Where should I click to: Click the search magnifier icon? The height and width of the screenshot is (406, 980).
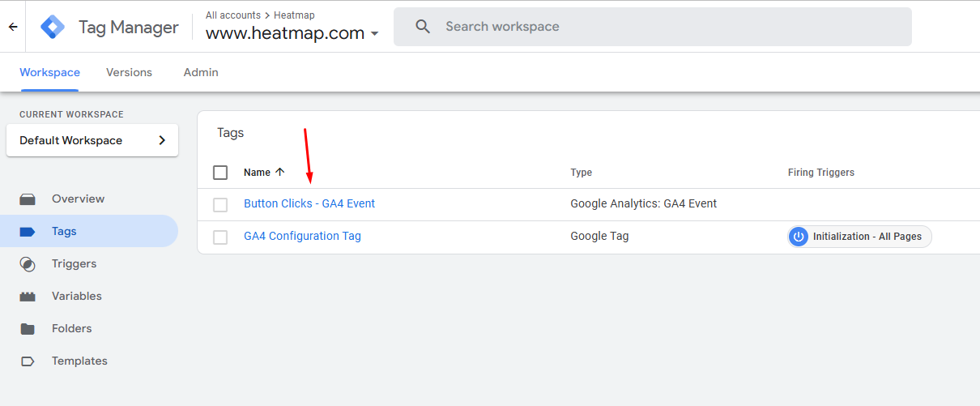point(423,27)
